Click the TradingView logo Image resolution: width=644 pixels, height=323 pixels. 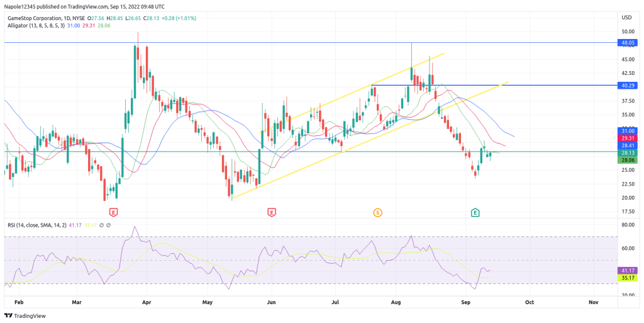(25, 315)
